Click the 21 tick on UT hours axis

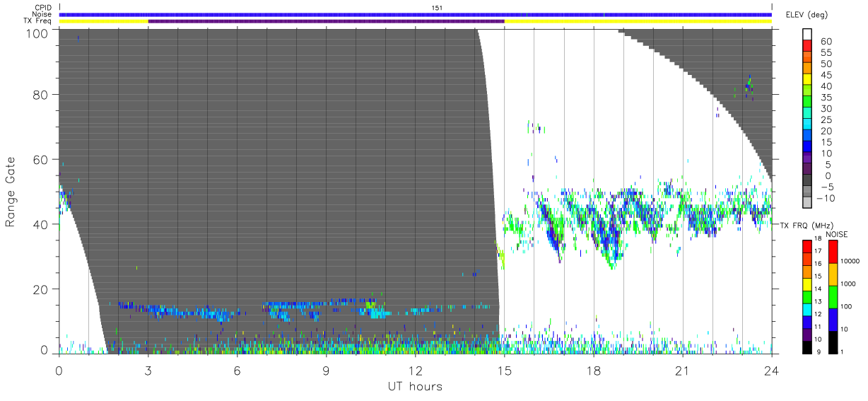pos(683,369)
